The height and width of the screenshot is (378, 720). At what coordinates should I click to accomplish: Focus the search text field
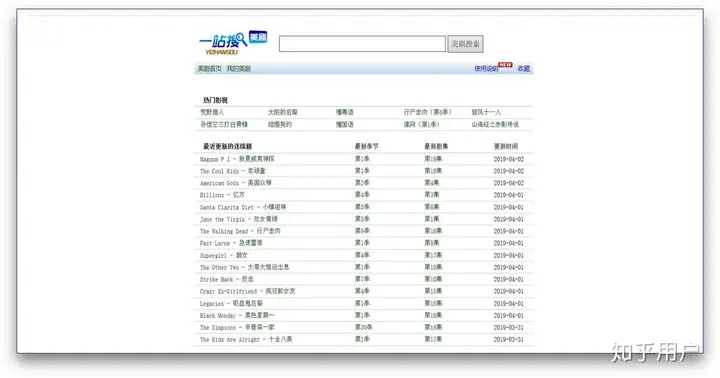(x=362, y=44)
